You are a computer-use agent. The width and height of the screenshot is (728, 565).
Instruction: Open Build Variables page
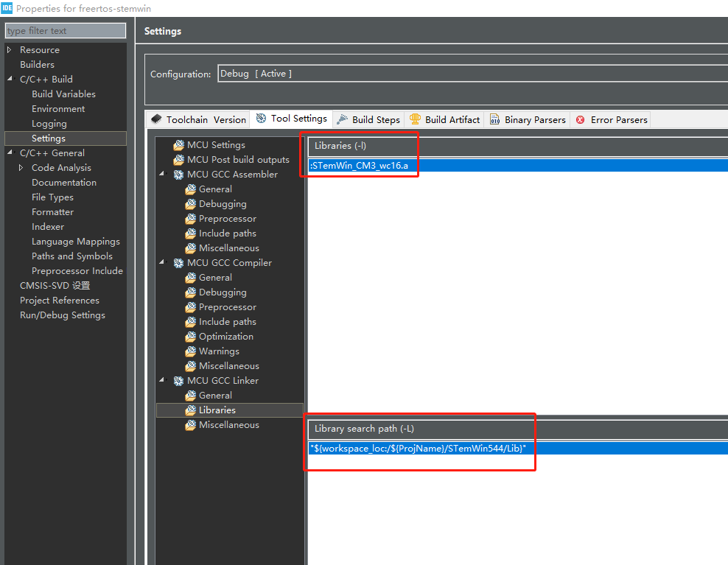(x=63, y=94)
